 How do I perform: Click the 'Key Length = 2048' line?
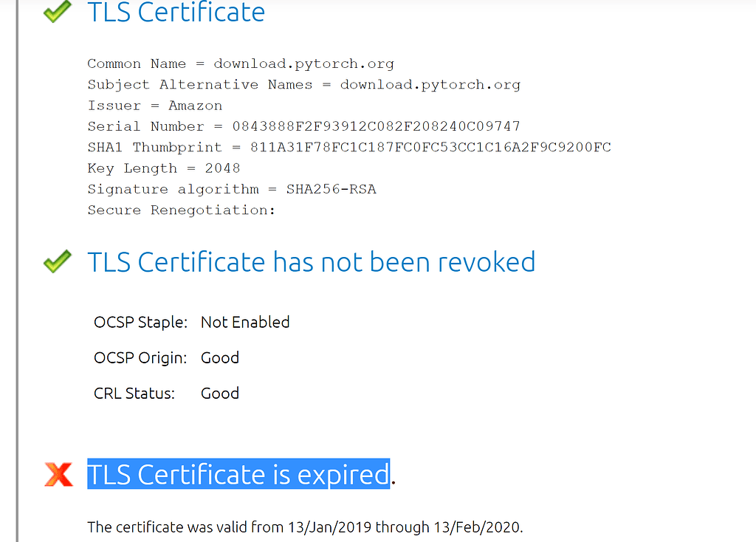[x=163, y=168]
